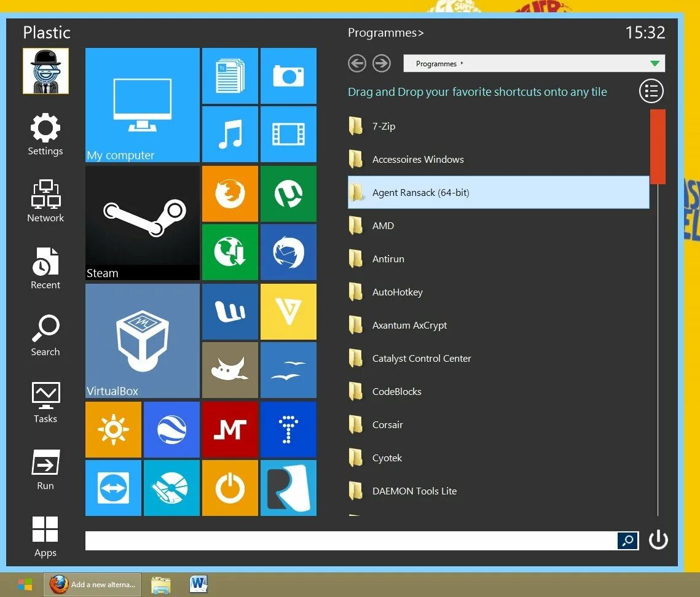Open the DAEMON Tools Lite folder
The width and height of the screenshot is (700, 597).
click(x=498, y=491)
